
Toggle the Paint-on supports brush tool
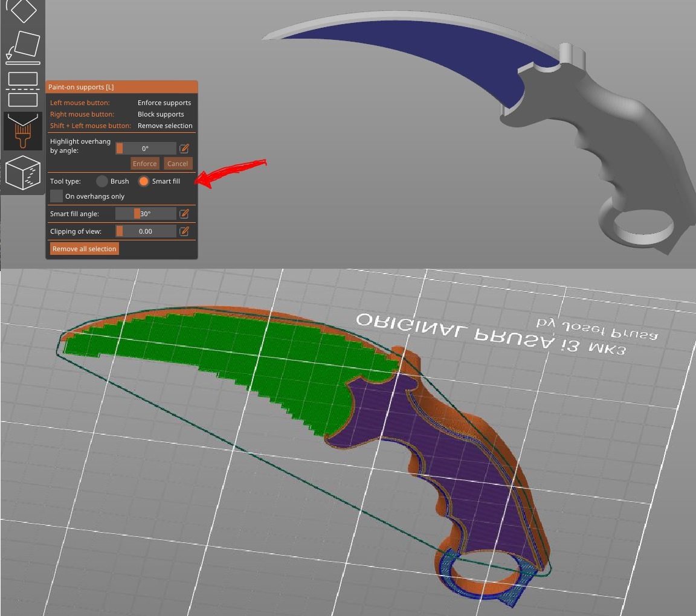(x=23, y=131)
